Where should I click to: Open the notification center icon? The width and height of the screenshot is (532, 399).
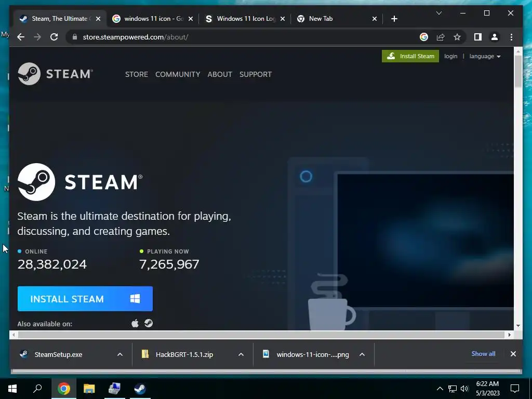tap(515, 389)
